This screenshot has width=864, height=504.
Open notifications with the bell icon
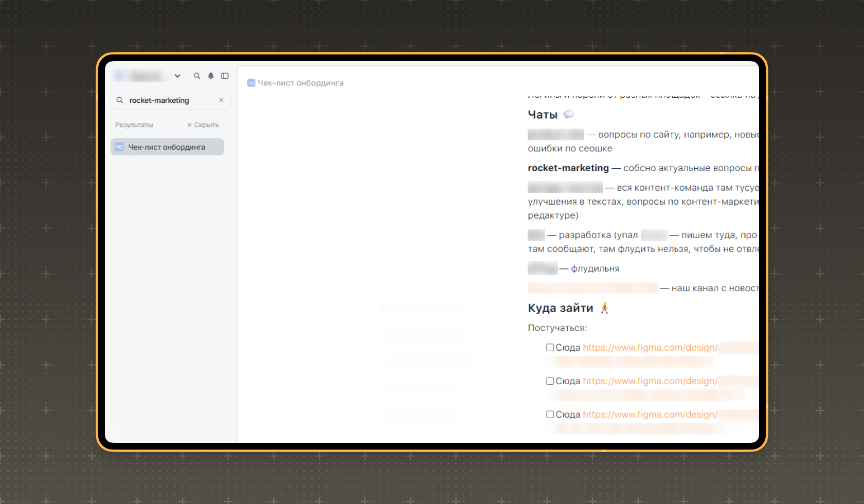(211, 76)
